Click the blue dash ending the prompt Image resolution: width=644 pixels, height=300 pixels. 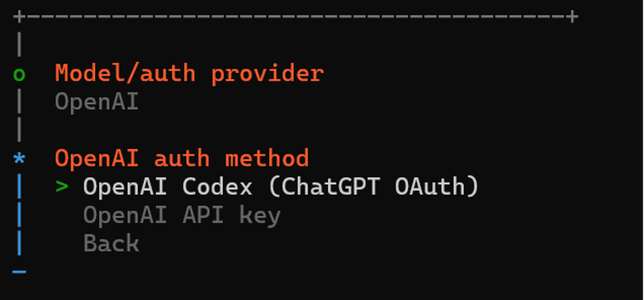19,272
